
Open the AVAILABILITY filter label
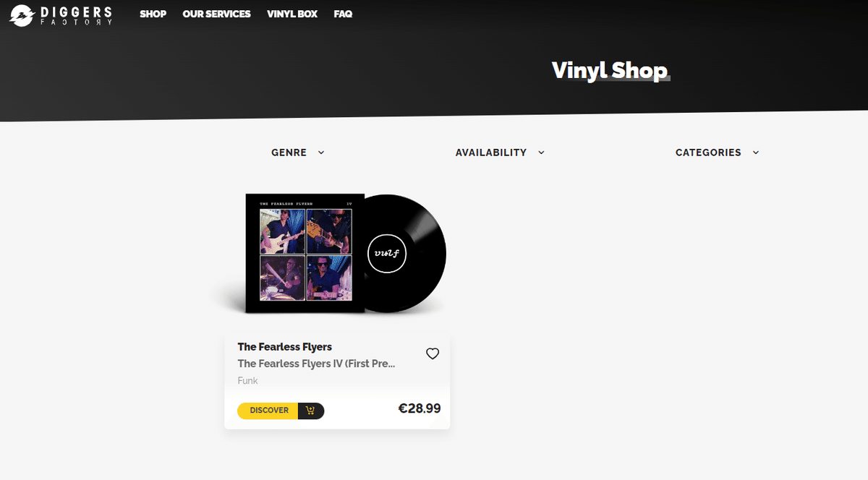click(490, 153)
